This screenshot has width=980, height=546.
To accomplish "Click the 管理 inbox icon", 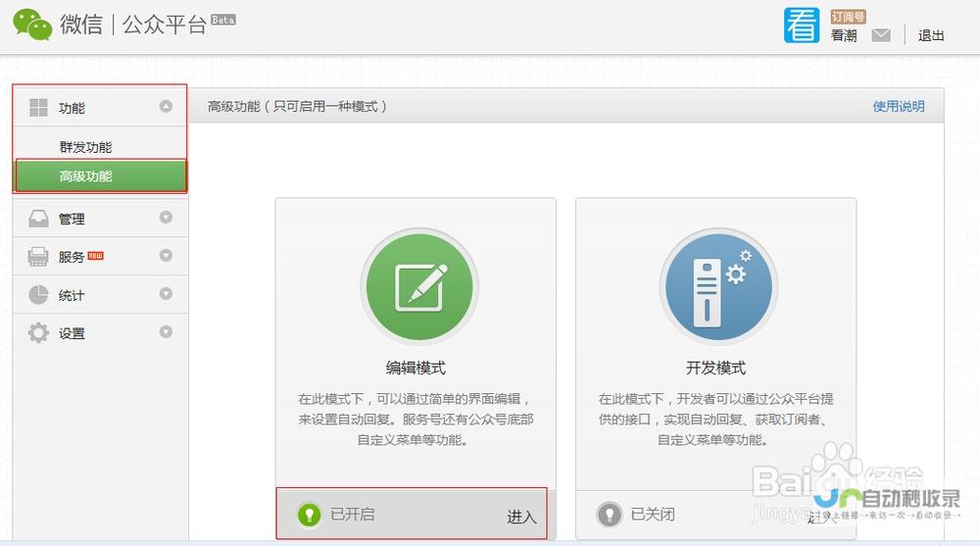I will [39, 219].
